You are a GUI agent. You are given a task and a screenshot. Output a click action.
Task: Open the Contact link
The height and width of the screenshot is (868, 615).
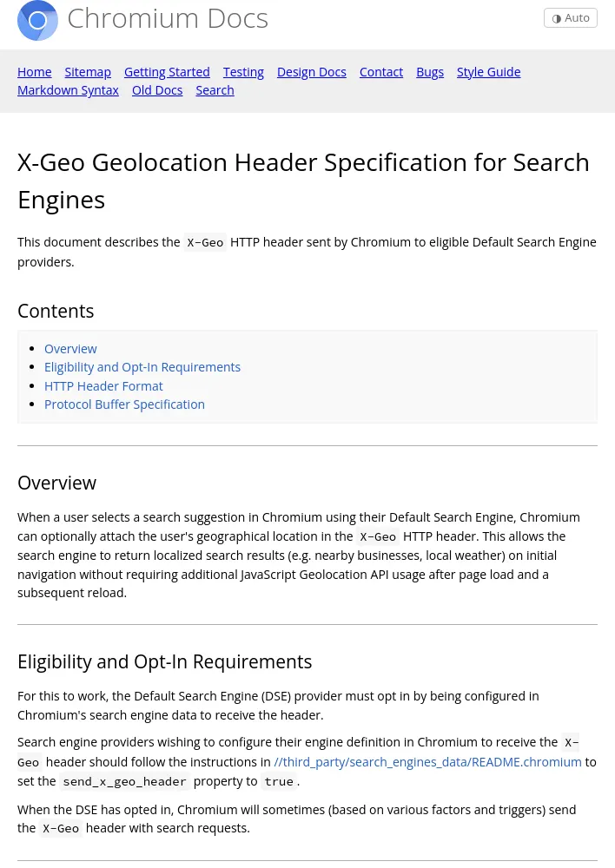[x=381, y=72]
